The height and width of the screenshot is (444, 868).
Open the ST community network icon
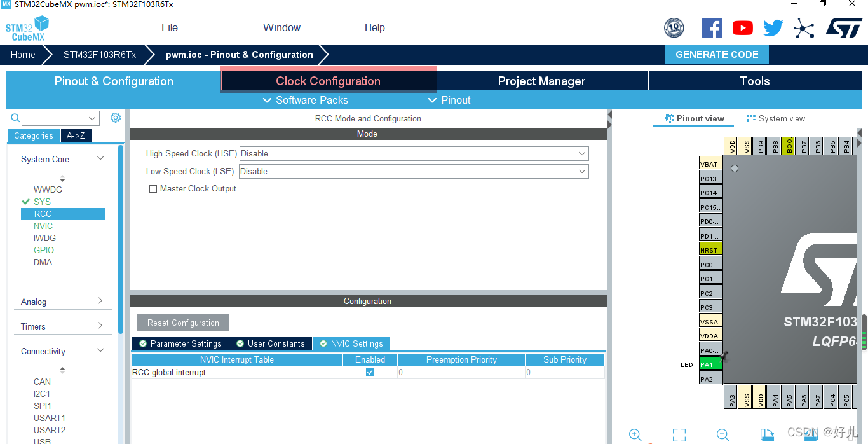coord(804,28)
